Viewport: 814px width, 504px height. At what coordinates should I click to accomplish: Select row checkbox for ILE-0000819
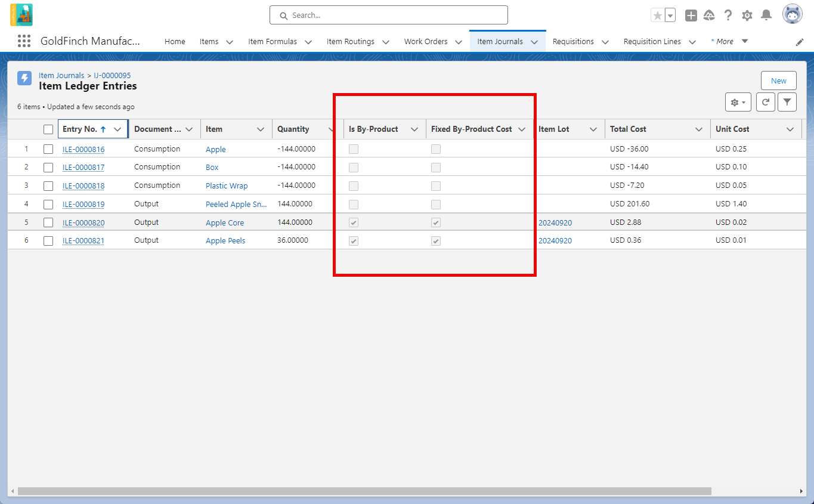coord(48,204)
